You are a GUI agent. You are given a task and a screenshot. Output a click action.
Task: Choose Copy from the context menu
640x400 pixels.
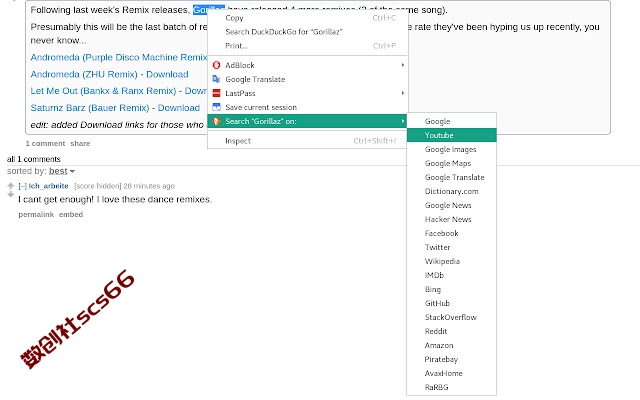(308, 18)
